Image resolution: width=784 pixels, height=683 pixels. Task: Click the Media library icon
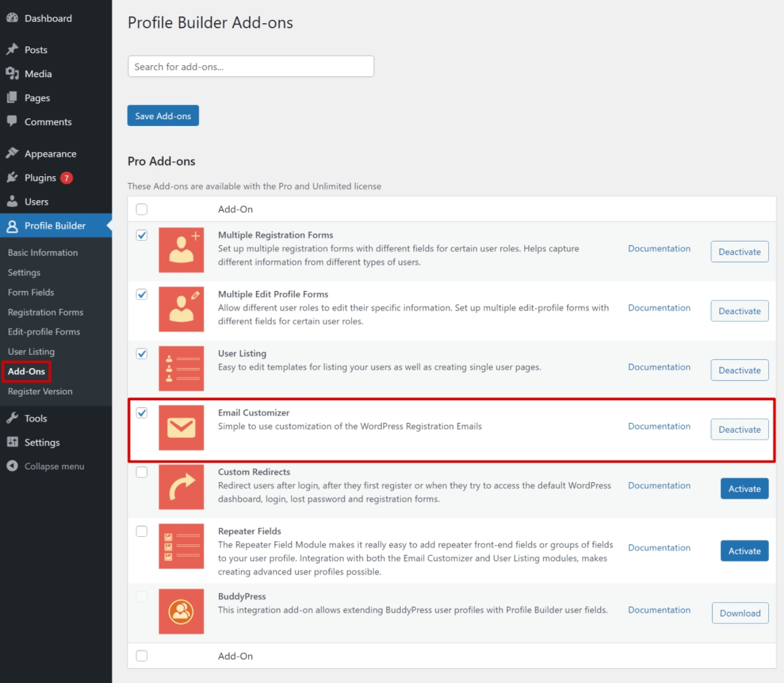click(x=12, y=73)
